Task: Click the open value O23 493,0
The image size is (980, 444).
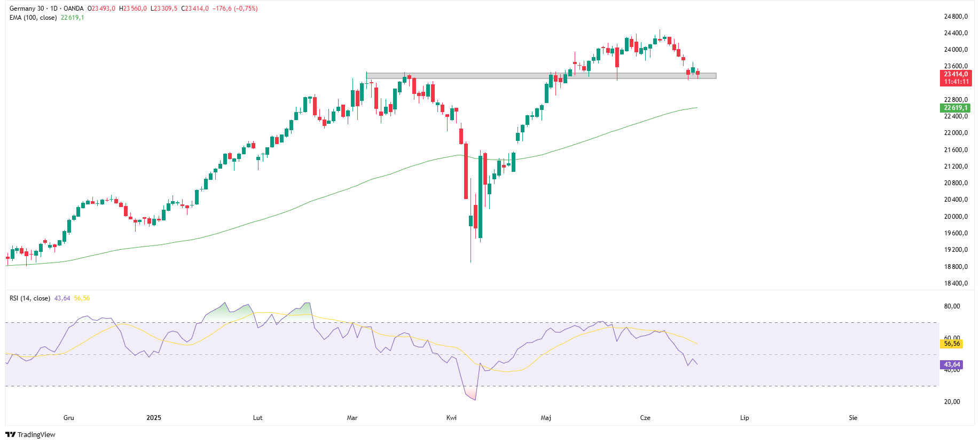Action: pos(101,9)
